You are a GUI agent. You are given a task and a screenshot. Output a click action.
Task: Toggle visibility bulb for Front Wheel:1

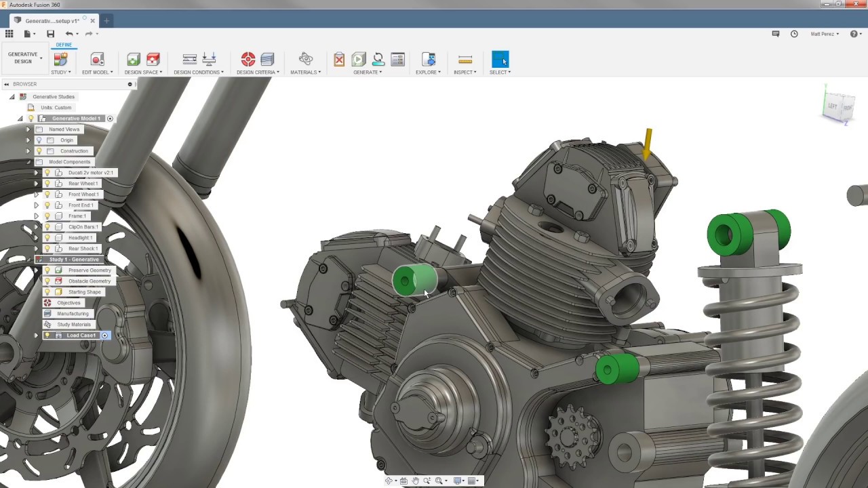click(47, 195)
